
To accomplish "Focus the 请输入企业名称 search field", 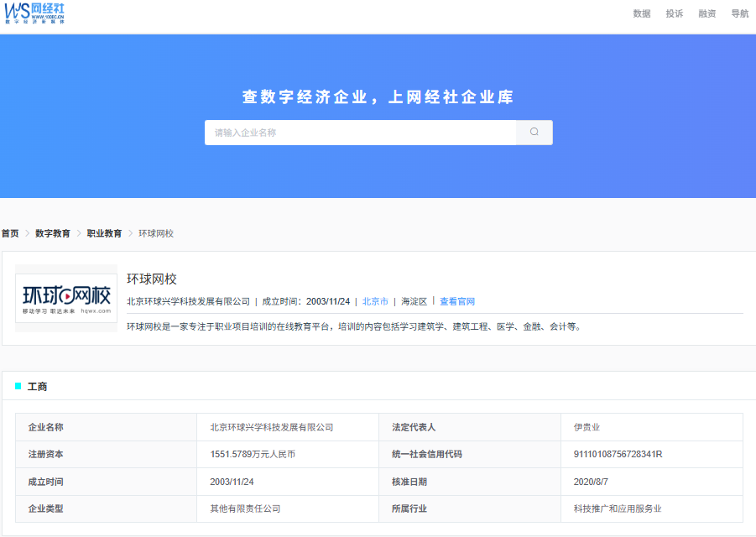I will 360,133.
